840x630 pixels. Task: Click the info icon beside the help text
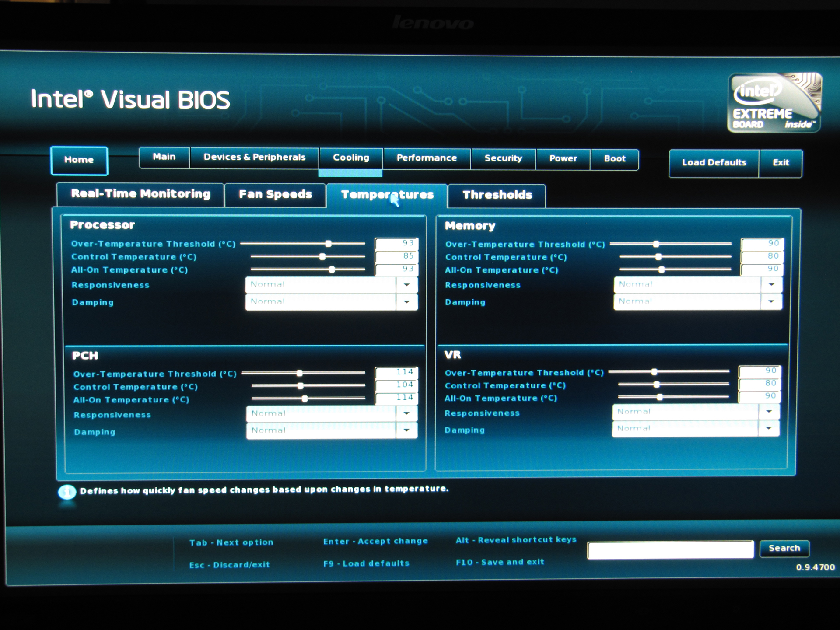pos(67,492)
